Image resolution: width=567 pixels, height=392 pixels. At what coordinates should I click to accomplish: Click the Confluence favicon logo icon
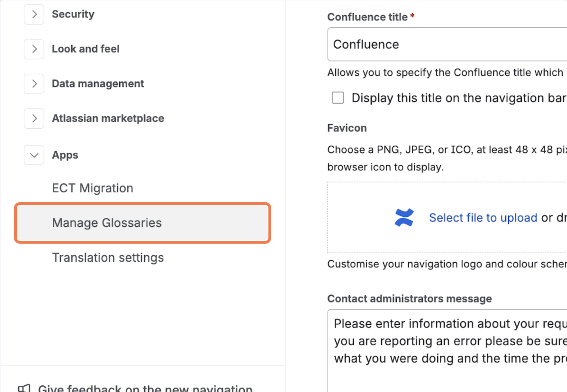click(x=404, y=218)
